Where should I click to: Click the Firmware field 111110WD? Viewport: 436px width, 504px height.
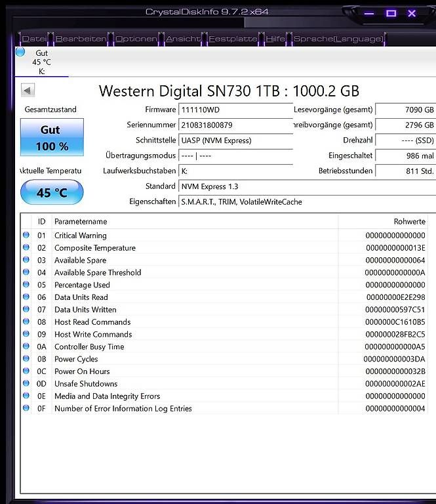(235, 110)
